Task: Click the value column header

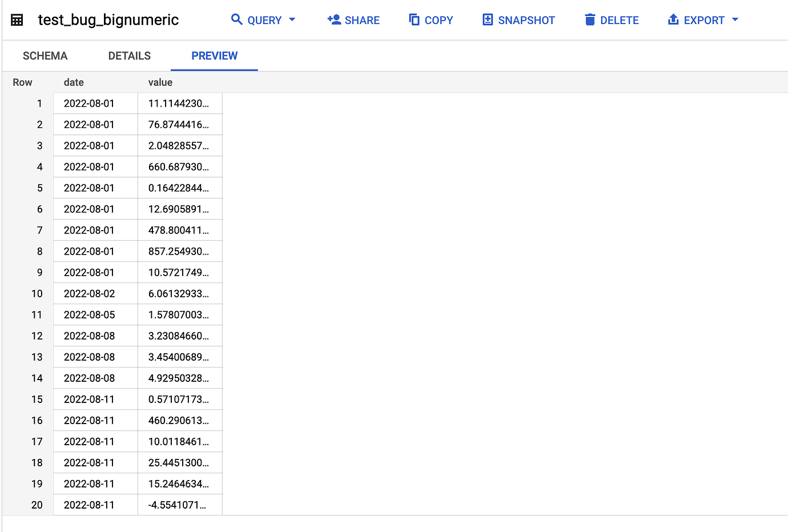Action: (x=160, y=82)
